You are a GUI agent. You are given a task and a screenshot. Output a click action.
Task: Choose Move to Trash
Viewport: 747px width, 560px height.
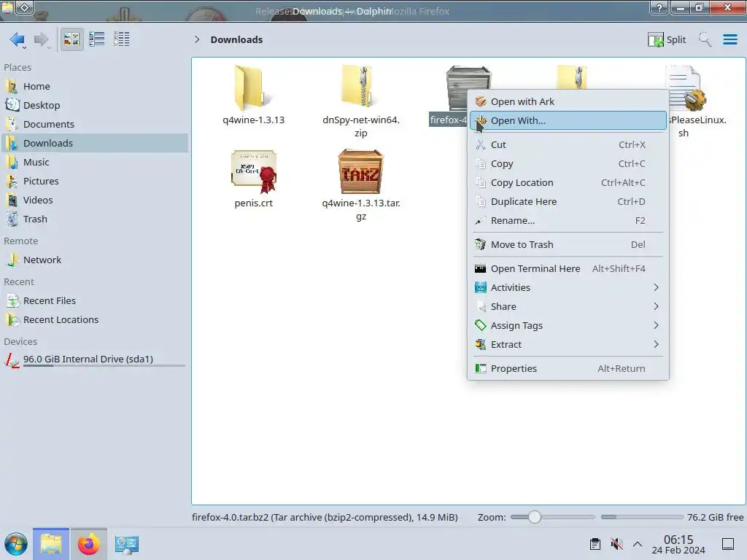(x=568, y=245)
